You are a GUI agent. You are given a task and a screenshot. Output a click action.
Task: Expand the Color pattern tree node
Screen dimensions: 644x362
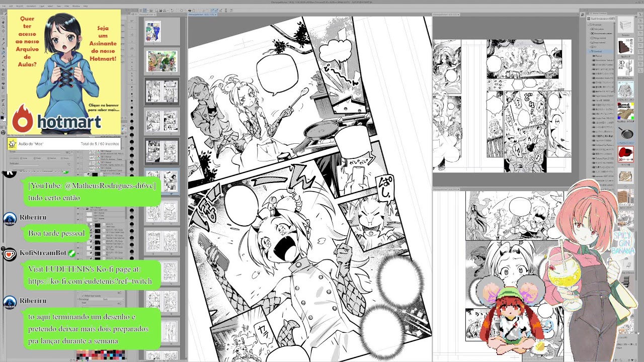click(590, 29)
